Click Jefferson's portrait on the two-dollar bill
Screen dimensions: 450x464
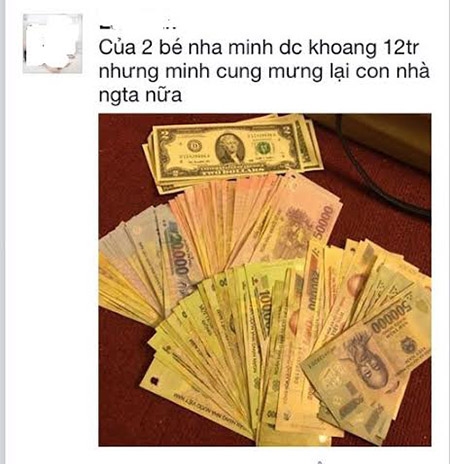230,148
